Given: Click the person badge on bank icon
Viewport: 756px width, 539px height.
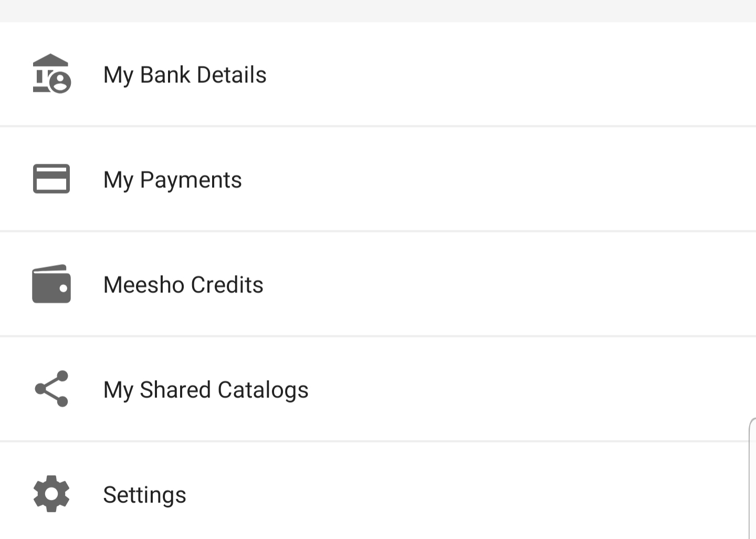Looking at the screenshot, I should click(x=61, y=83).
